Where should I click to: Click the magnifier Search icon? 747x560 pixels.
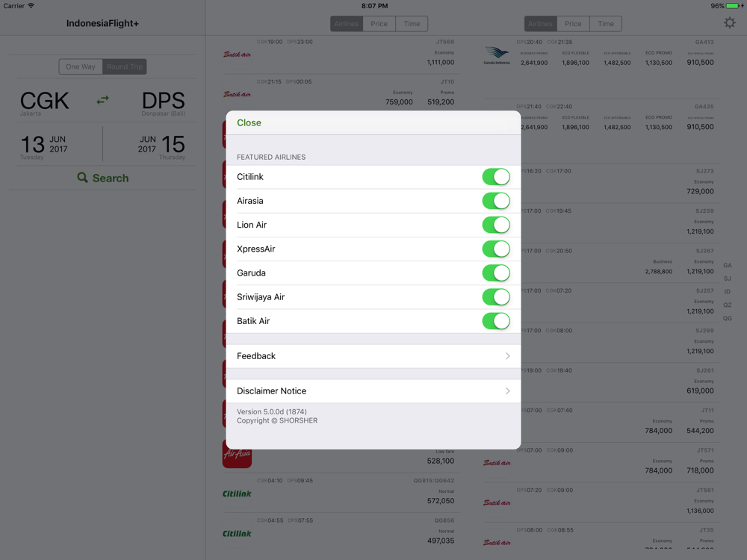click(x=82, y=178)
